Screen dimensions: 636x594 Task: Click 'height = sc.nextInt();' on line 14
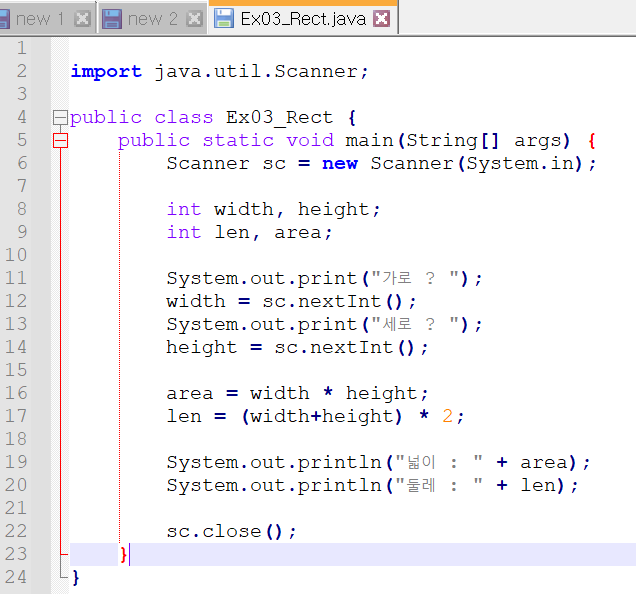(x=297, y=348)
